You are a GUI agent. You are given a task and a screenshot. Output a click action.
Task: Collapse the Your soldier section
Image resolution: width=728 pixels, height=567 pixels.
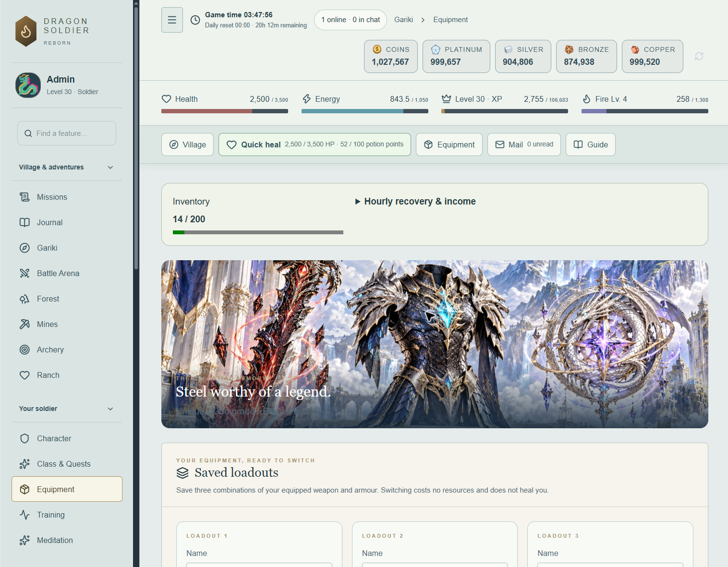click(67, 409)
